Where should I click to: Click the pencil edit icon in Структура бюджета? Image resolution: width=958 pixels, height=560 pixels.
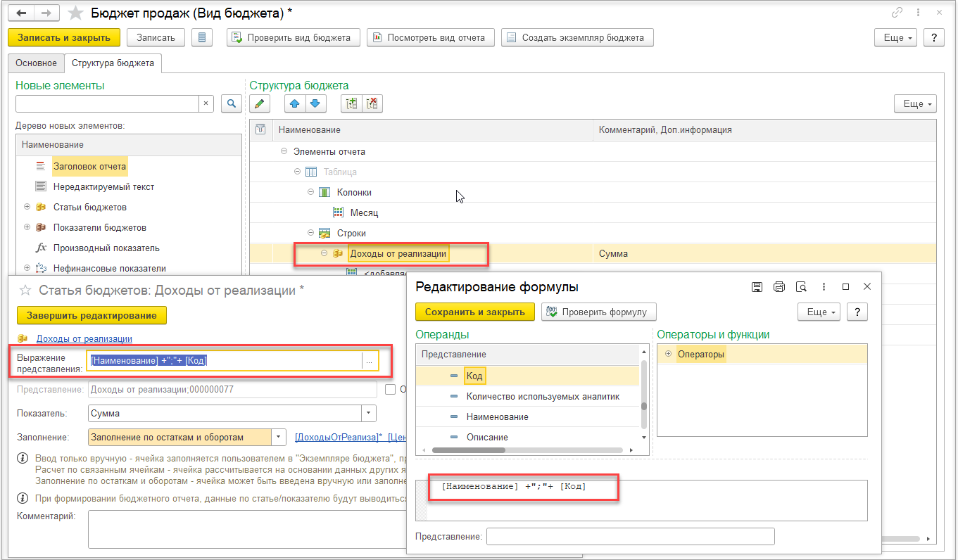point(260,104)
